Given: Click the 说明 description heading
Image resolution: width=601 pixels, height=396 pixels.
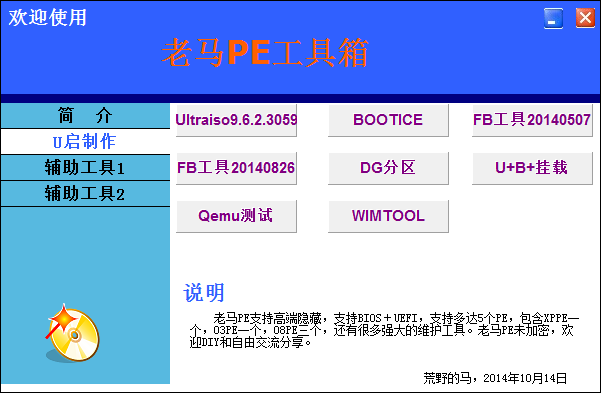Looking at the screenshot, I should coord(204,293).
